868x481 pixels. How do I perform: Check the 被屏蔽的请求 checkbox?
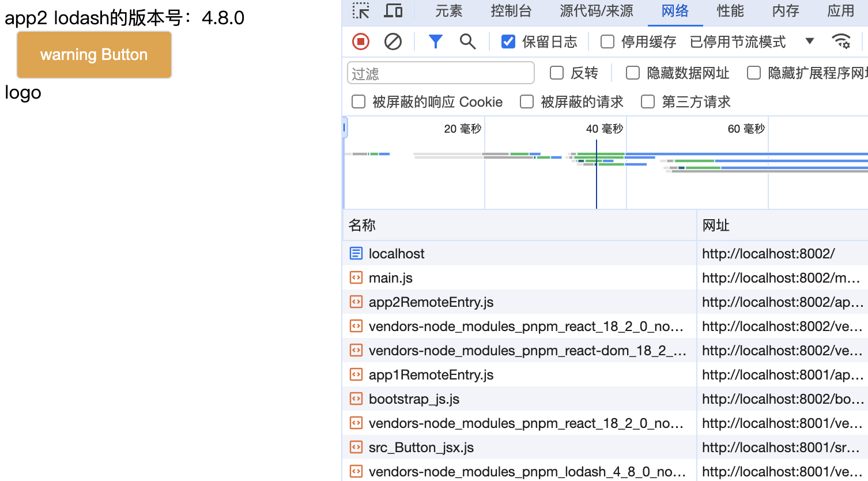click(x=527, y=102)
